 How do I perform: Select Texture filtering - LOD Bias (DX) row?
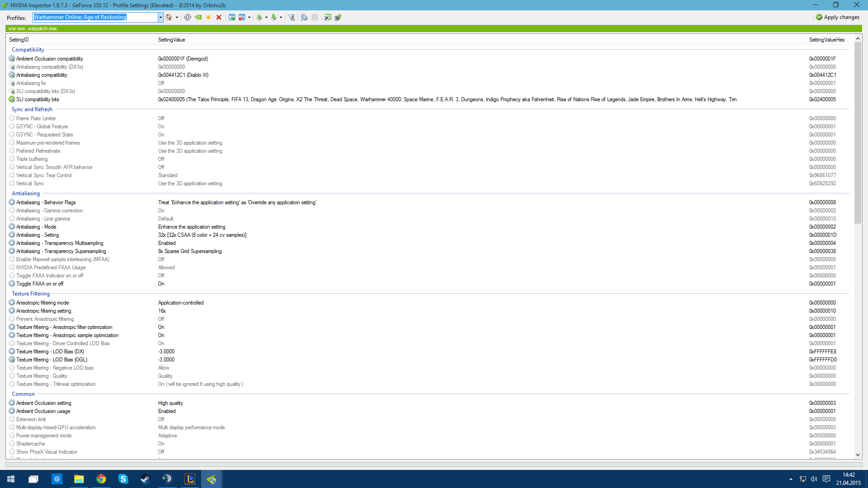428,352
